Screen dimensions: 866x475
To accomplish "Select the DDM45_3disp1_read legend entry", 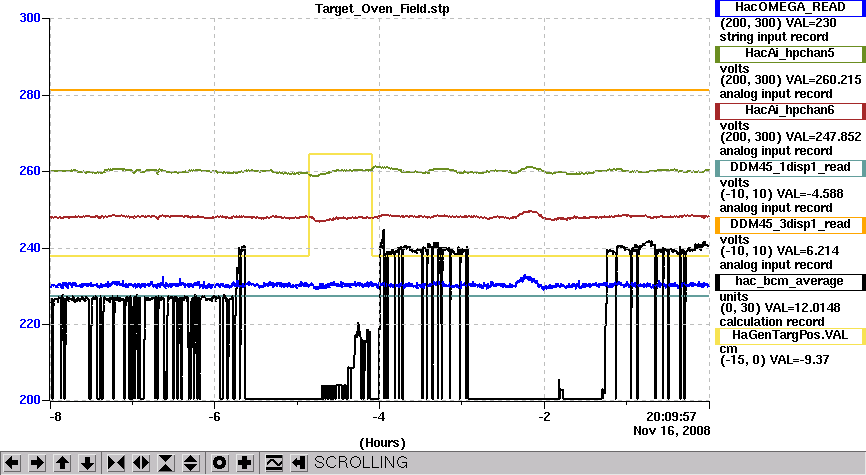I will coord(790,224).
